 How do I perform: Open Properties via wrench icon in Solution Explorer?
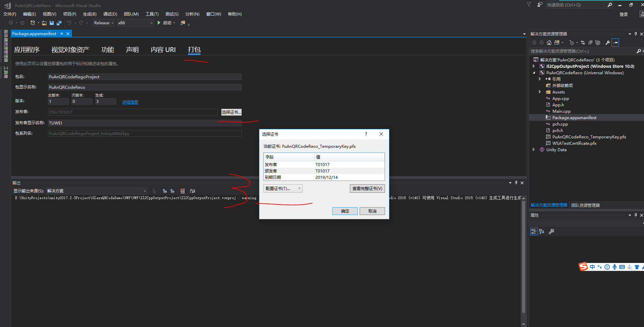point(608,43)
